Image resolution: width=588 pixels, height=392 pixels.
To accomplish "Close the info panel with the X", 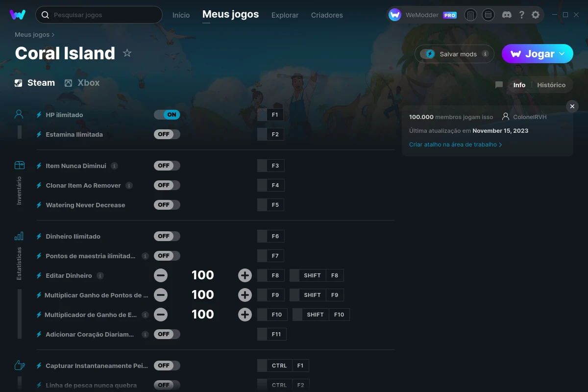I will (x=572, y=106).
